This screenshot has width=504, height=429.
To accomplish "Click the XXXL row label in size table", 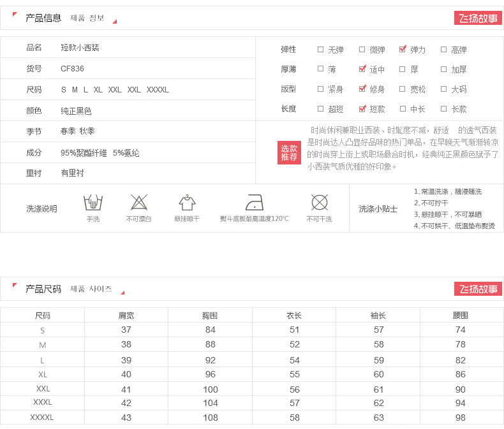I will coord(43,402).
